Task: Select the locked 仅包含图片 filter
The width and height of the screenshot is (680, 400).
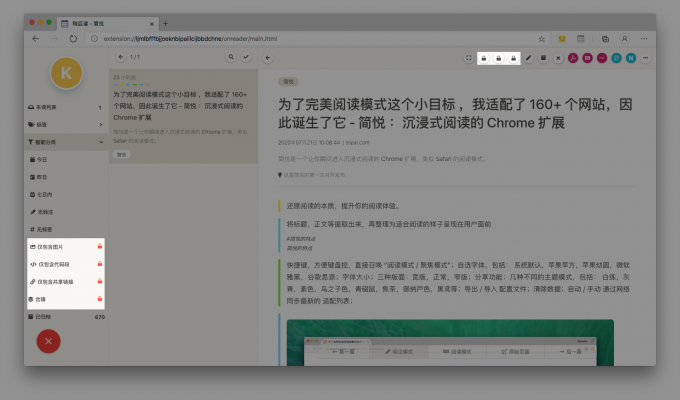Action: pyautogui.click(x=66, y=246)
